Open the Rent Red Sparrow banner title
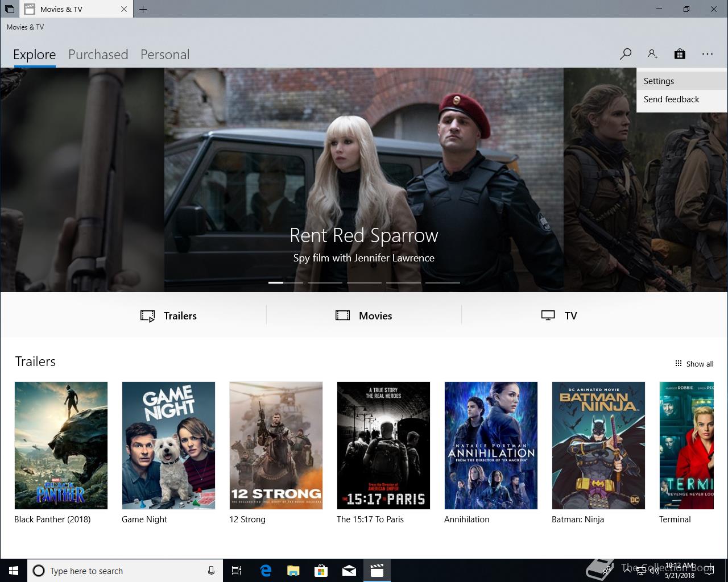The height and width of the screenshot is (582, 728). 364,235
